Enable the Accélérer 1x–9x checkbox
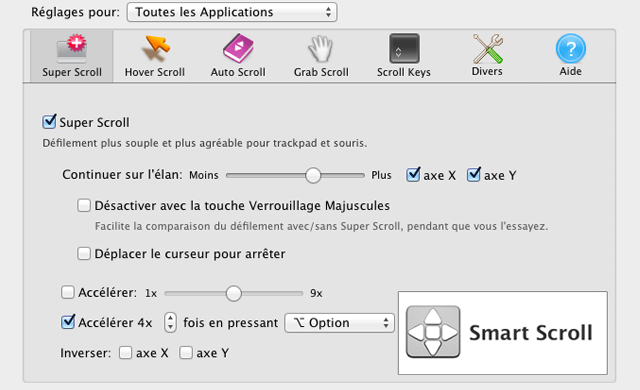This screenshot has width=640, height=390. (x=68, y=292)
